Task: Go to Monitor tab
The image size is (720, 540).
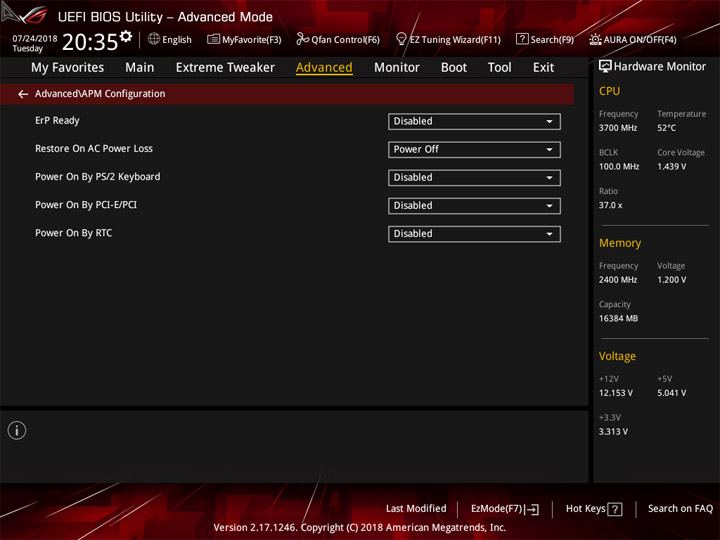Action: [x=397, y=68]
